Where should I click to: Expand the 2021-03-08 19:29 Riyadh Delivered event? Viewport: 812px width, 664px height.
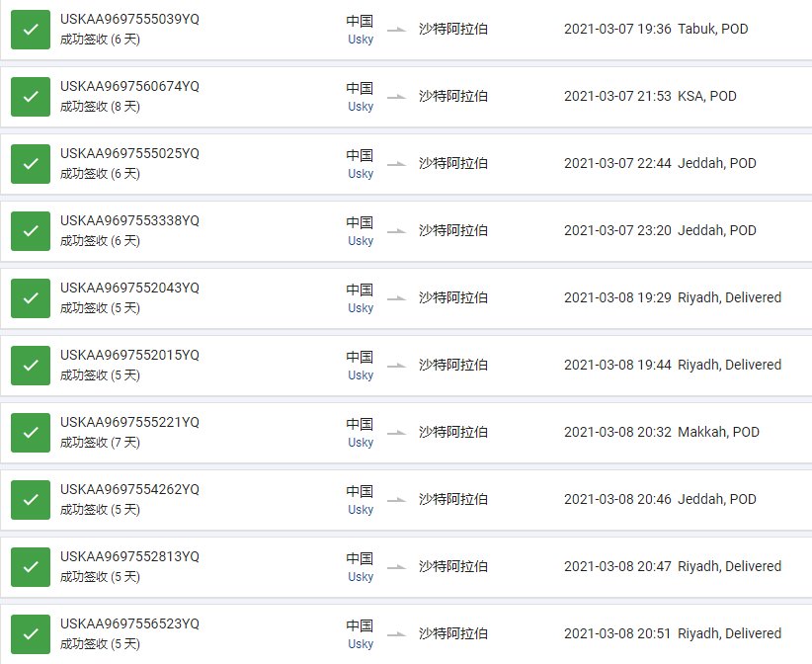click(672, 297)
